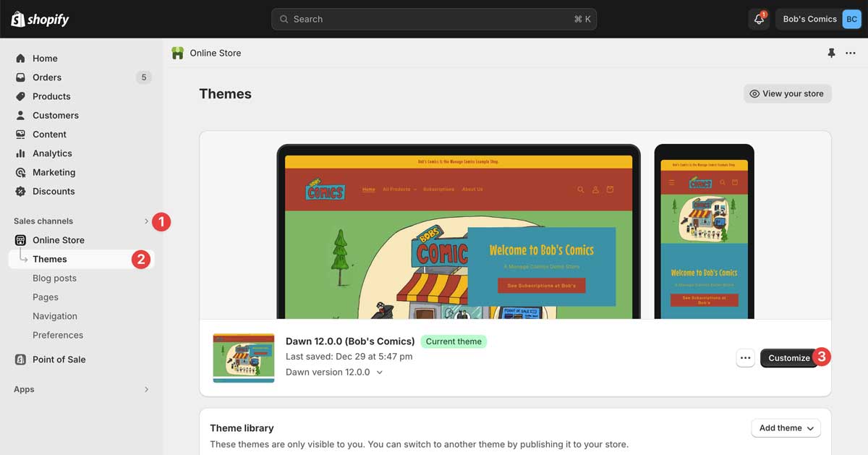Click the Point of Sale icon
868x455 pixels.
[x=20, y=360]
